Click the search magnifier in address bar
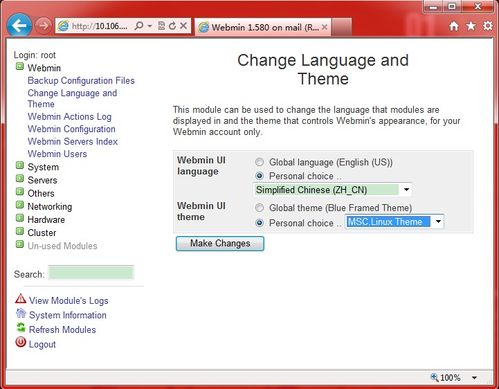The width and height of the screenshot is (499, 389). click(139, 26)
